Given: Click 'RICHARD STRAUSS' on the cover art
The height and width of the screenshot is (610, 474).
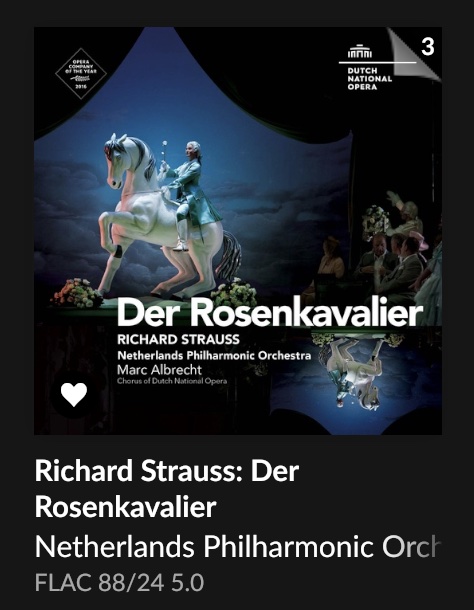Looking at the screenshot, I should (178, 340).
